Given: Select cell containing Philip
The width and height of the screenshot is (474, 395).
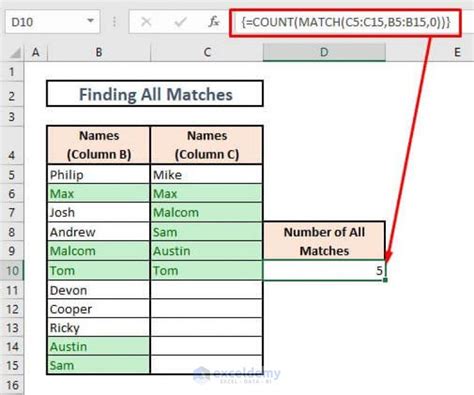Looking at the screenshot, I should (x=99, y=174).
